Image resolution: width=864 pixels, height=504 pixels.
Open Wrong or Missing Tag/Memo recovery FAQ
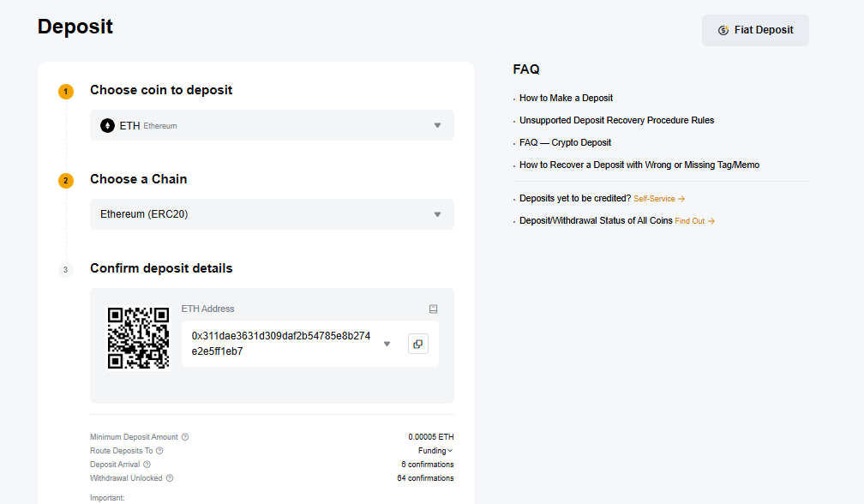pyautogui.click(x=639, y=165)
